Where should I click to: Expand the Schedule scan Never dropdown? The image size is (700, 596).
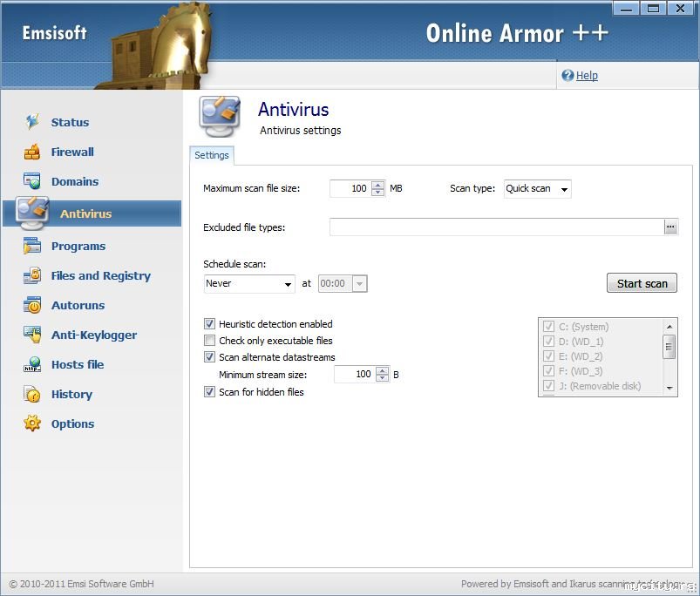[249, 284]
